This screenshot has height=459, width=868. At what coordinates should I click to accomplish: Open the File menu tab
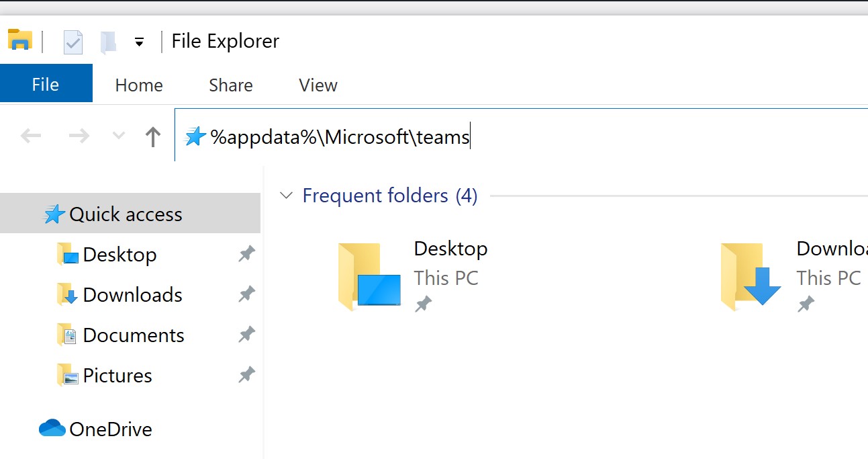point(46,85)
